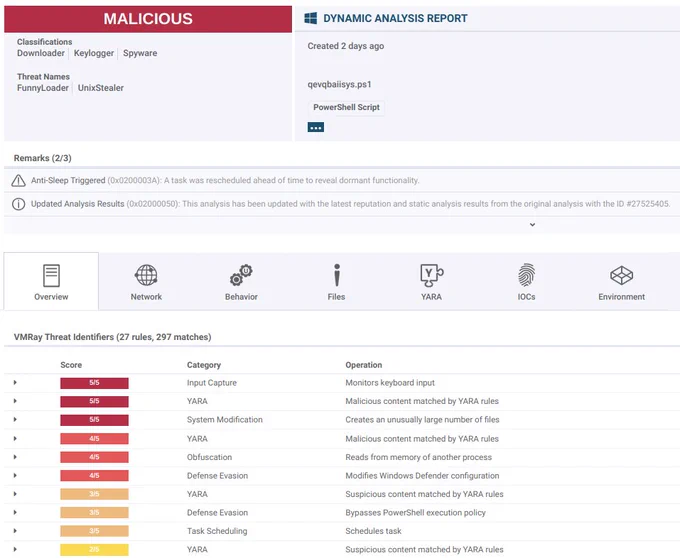This screenshot has width=680, height=558.
Task: Click 'Created 2 days ago' text
Action: click(346, 46)
